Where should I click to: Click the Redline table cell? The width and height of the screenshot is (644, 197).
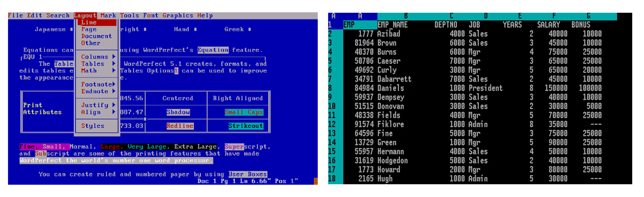(x=180, y=126)
